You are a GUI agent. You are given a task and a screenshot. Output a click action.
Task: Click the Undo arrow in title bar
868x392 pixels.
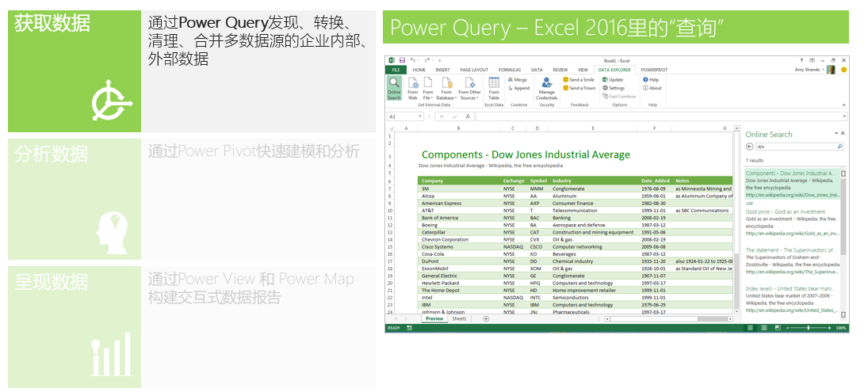[x=413, y=59]
